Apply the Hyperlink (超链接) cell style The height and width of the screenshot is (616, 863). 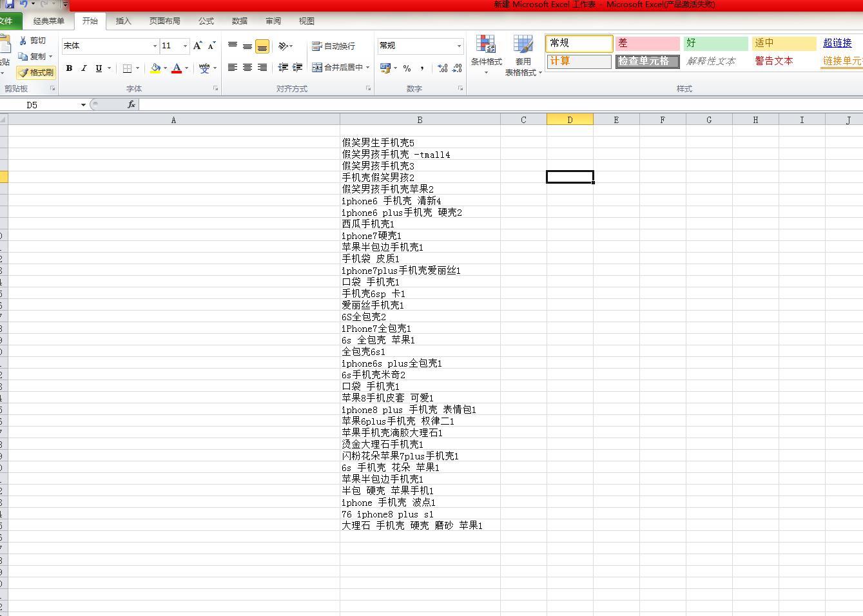(841, 43)
